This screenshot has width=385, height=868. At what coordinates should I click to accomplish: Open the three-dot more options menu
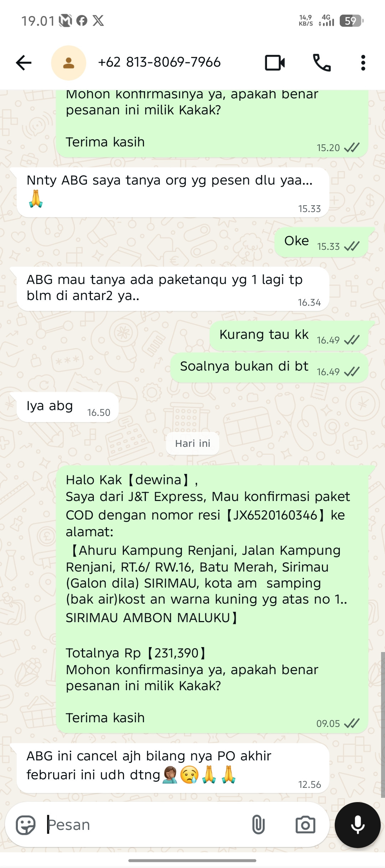(363, 63)
